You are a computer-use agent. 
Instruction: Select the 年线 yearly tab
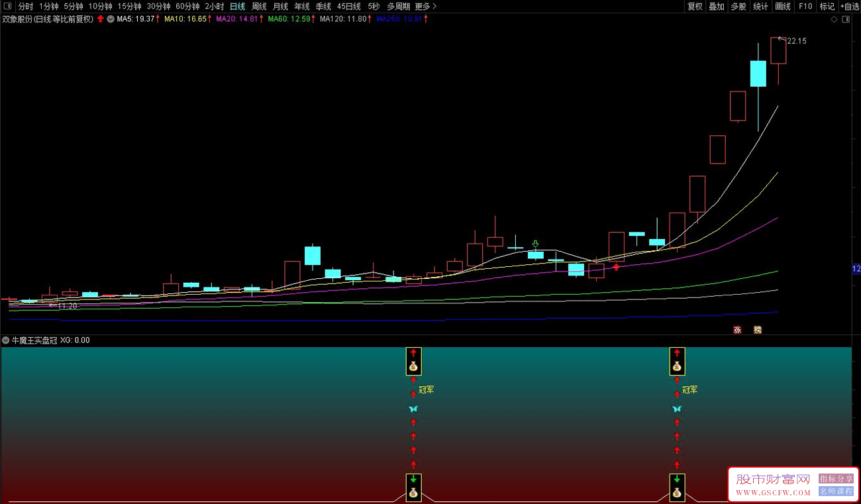(302, 6)
